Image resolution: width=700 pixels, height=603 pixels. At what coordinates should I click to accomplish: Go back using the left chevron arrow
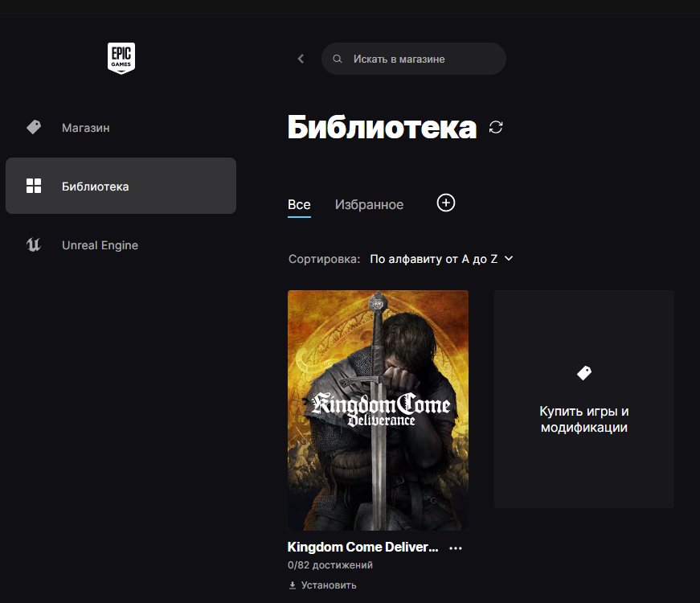pos(301,59)
